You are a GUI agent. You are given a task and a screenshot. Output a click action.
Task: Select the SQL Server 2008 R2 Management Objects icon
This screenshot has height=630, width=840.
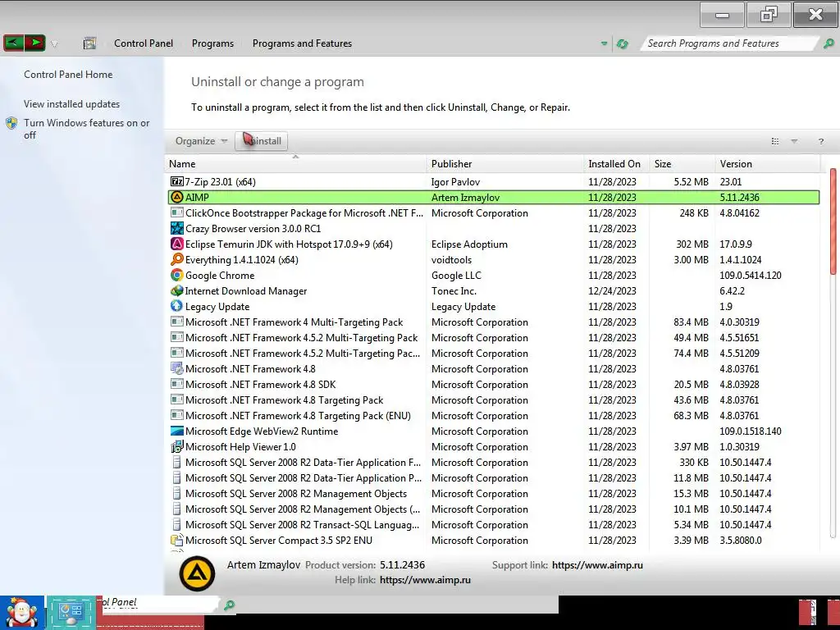pos(177,493)
